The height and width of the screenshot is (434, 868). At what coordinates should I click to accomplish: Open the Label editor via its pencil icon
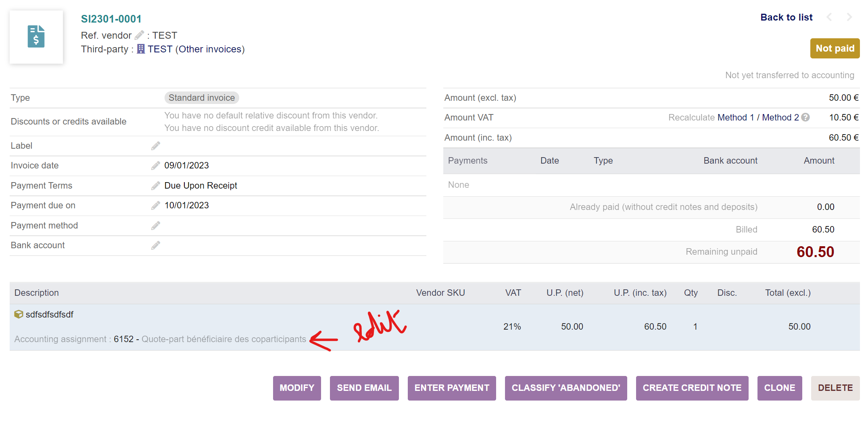[155, 145]
